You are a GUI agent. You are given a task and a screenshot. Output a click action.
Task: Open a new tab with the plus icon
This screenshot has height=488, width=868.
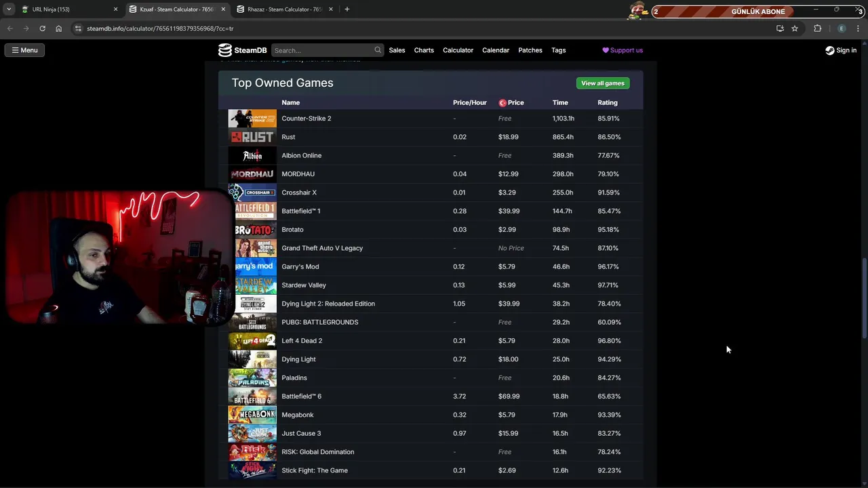347,9
